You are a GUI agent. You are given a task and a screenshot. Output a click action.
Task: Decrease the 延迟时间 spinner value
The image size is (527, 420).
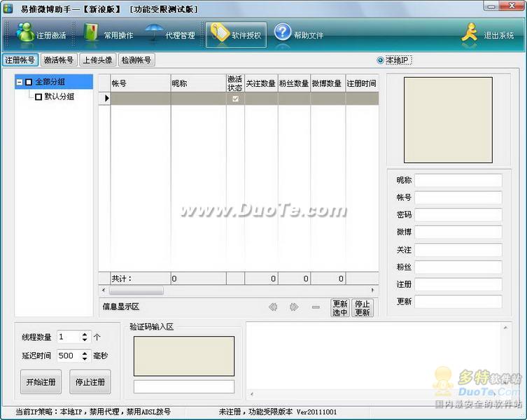point(85,359)
